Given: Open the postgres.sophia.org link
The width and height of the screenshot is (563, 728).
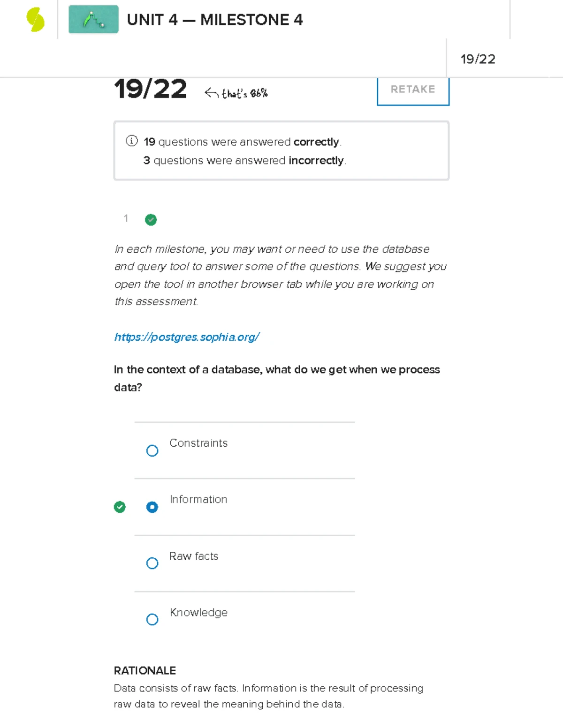Looking at the screenshot, I should coord(187,337).
